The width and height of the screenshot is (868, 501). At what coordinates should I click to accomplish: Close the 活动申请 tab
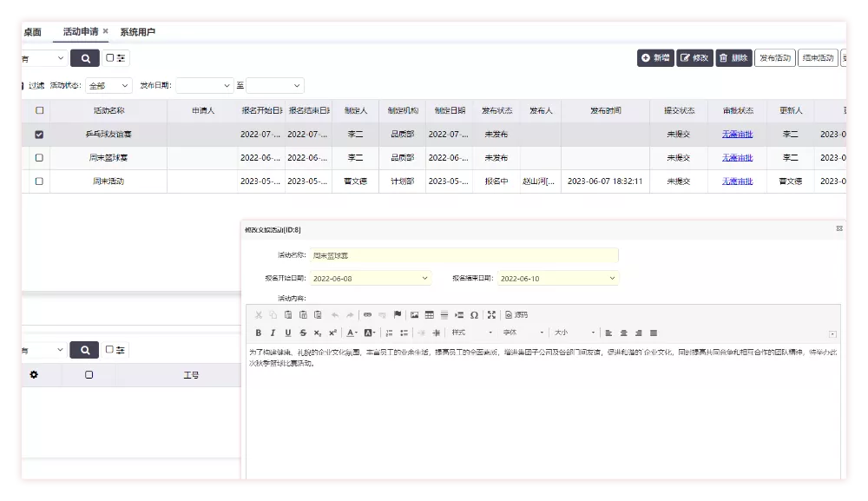(x=105, y=31)
